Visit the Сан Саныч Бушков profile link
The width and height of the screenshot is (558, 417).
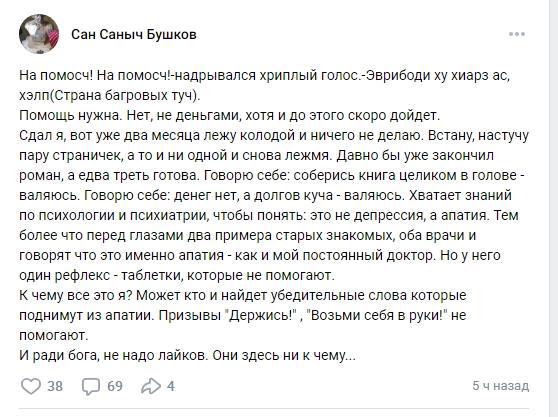coord(134,35)
